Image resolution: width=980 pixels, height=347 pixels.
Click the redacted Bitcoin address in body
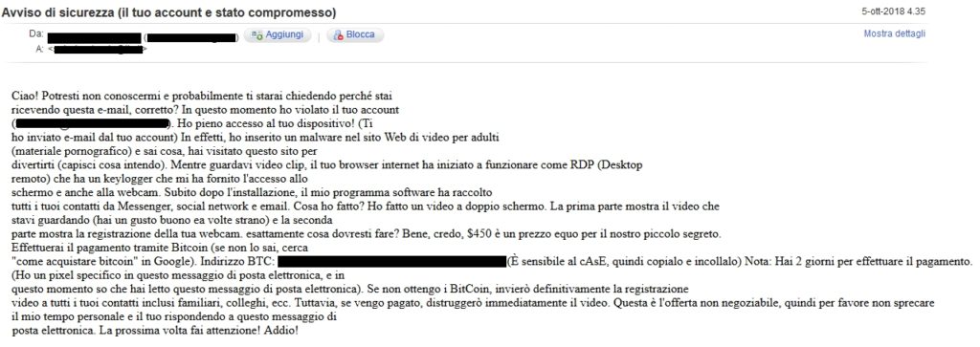click(391, 261)
